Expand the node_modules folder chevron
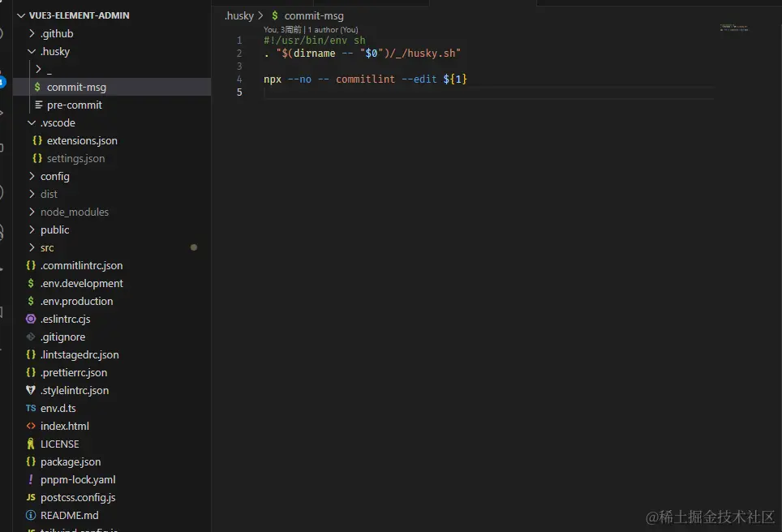This screenshot has width=782, height=532. pyautogui.click(x=32, y=212)
